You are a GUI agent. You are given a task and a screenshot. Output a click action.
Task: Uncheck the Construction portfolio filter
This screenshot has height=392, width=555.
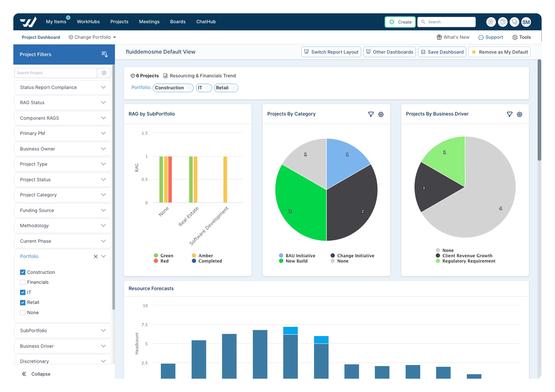pos(23,272)
